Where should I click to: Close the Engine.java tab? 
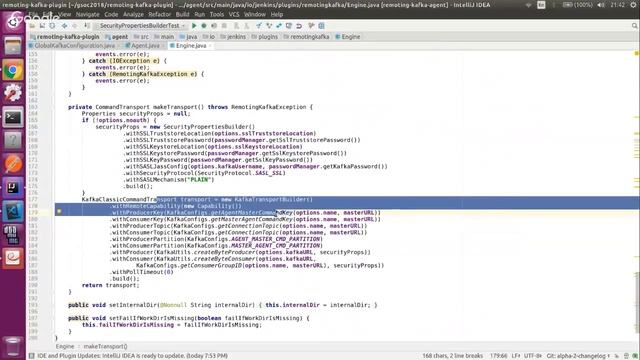pyautogui.click(x=210, y=46)
